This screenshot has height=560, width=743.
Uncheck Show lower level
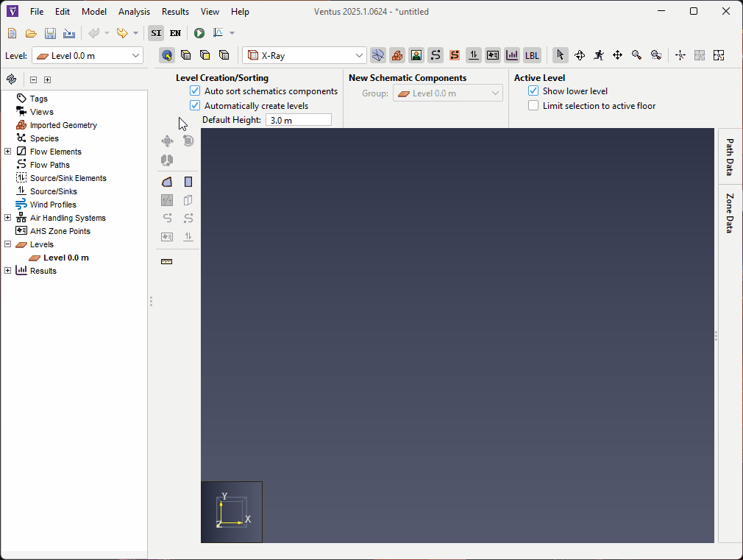click(533, 91)
